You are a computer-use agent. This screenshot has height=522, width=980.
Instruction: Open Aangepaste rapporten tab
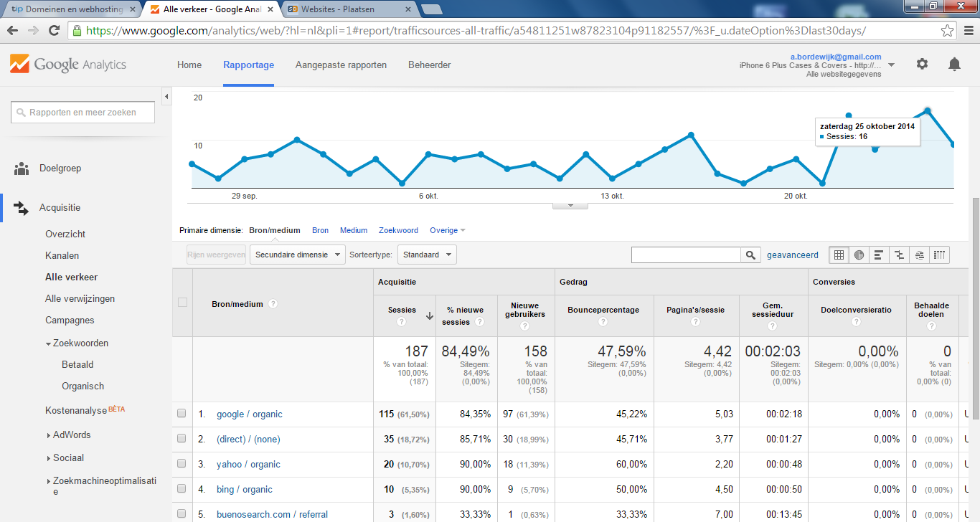[x=341, y=65]
